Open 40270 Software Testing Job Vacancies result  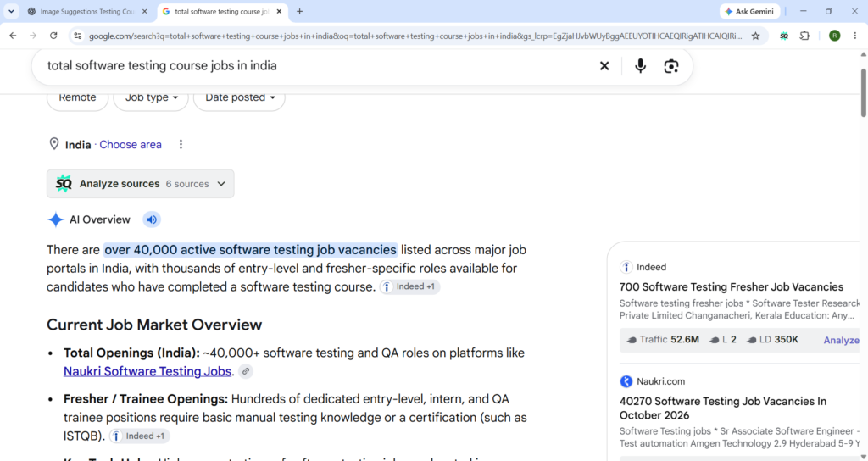tap(723, 408)
